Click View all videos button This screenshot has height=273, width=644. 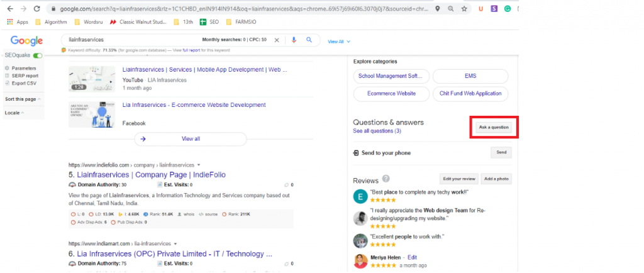click(x=191, y=139)
